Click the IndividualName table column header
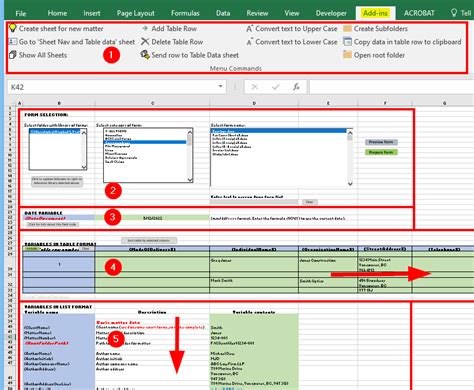 254,249
